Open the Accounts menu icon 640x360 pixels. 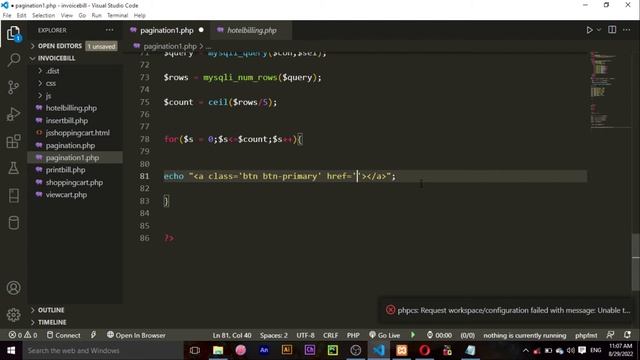pyautogui.click(x=13, y=288)
